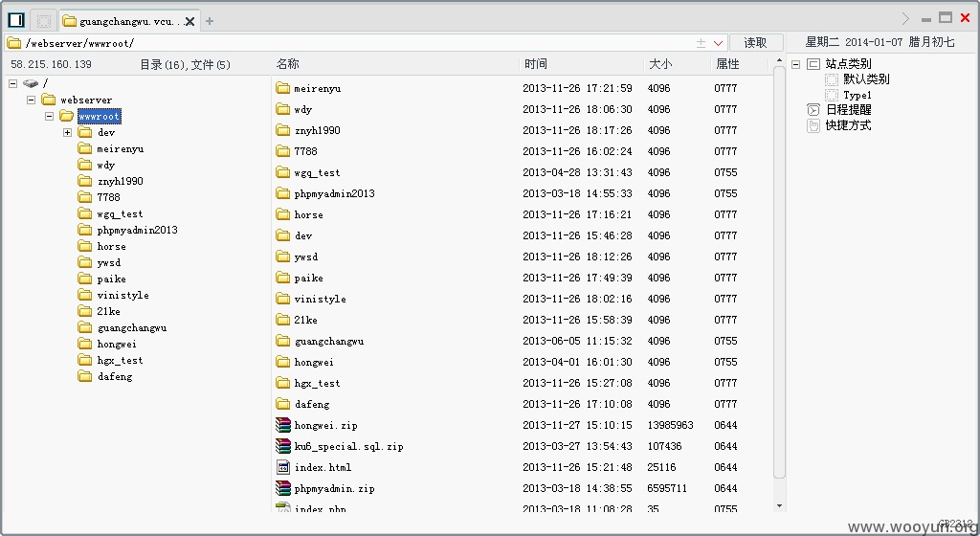This screenshot has width=980, height=536.
Task: Select the guangchangwu.vcu tab
Action: point(129,21)
